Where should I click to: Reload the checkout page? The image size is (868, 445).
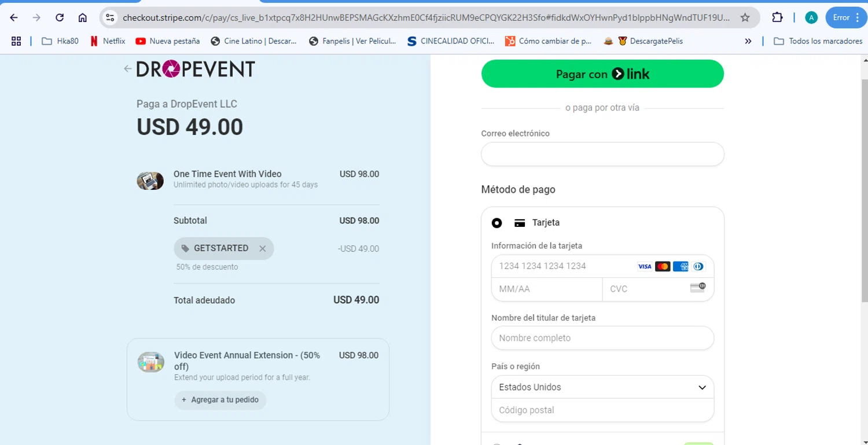point(60,17)
